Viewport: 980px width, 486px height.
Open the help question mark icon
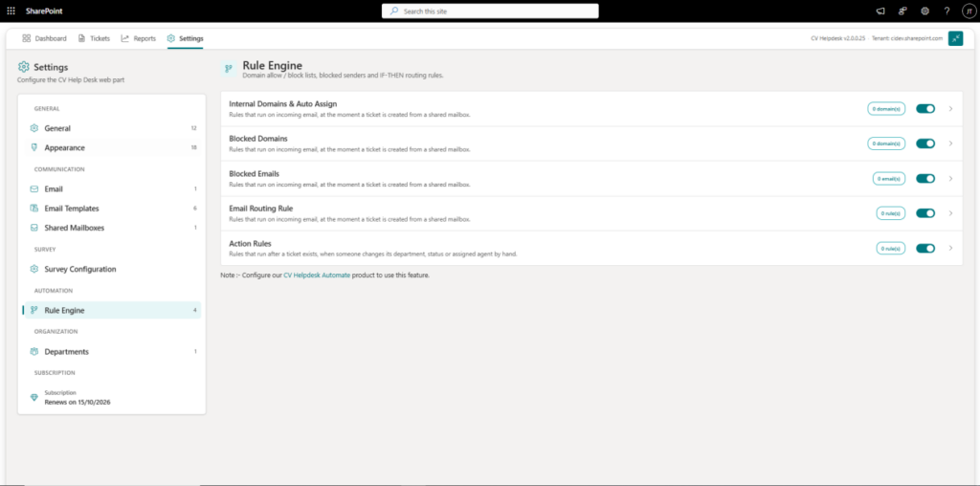click(x=947, y=11)
